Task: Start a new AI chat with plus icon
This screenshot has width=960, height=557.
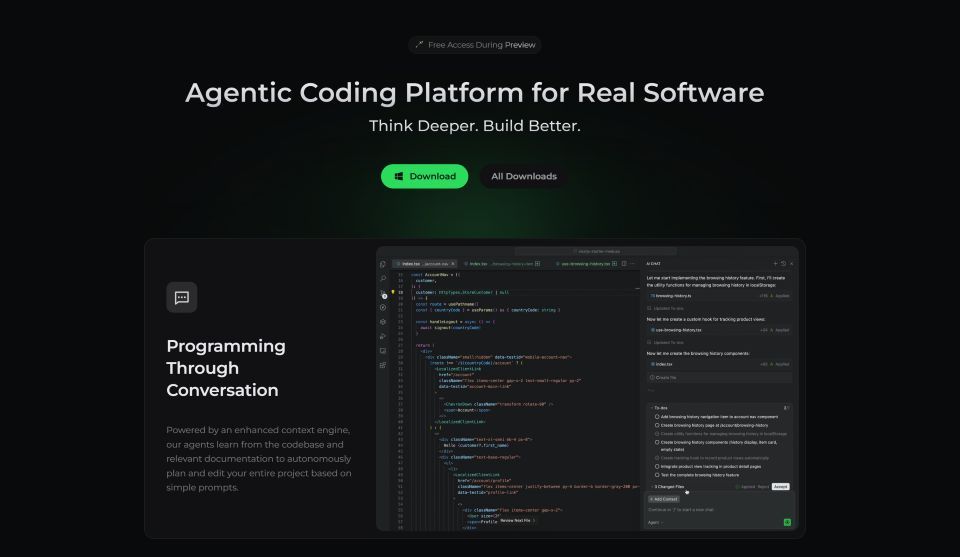Action: [775, 264]
